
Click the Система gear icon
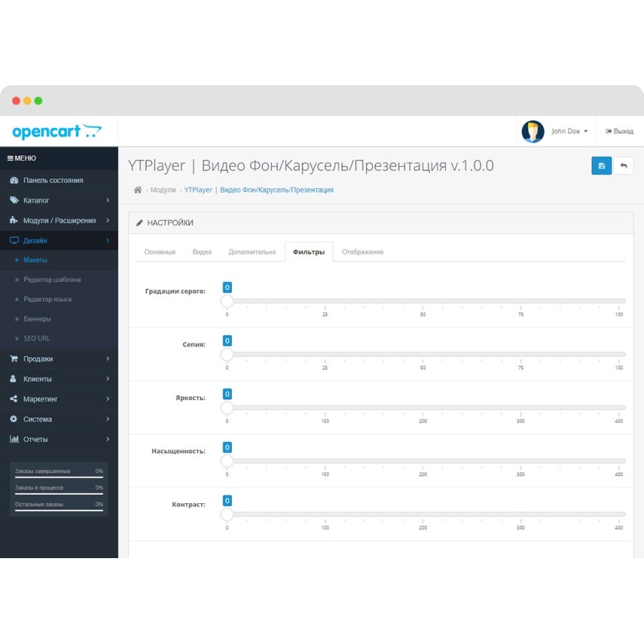pyautogui.click(x=14, y=419)
